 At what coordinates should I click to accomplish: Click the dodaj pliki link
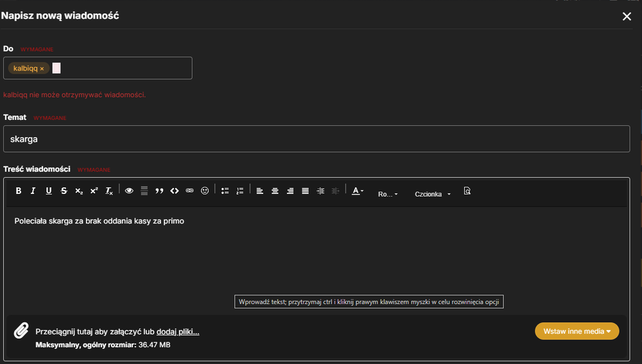[x=178, y=332]
